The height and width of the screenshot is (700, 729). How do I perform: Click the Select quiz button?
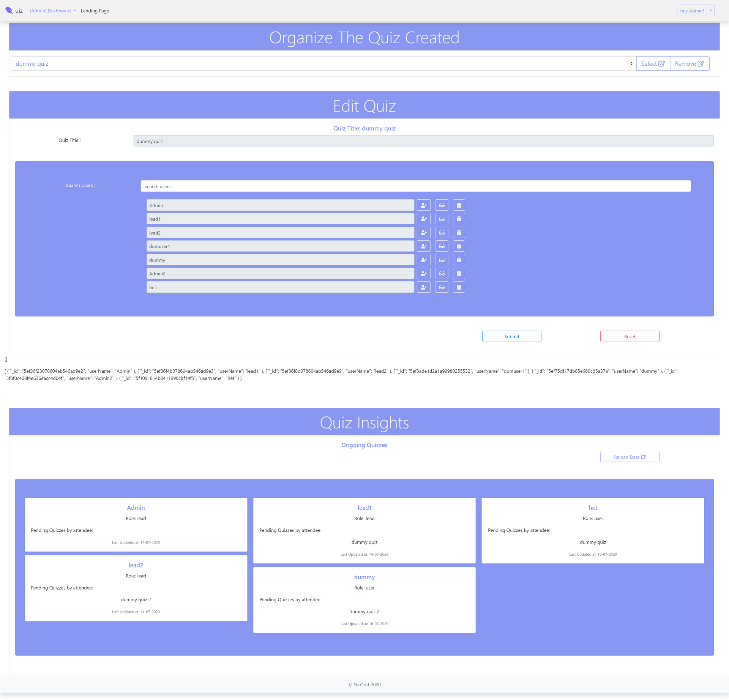click(653, 64)
